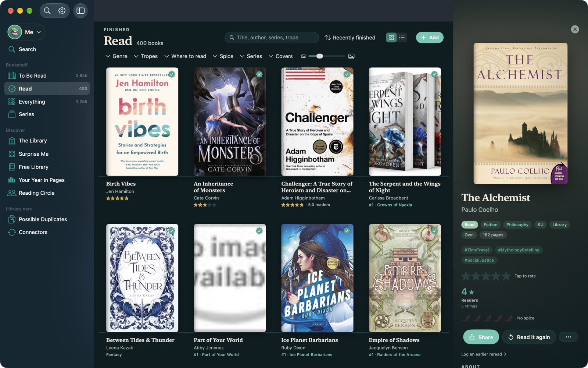This screenshot has height=368, width=588.
Task: Switch to list view
Action: [402, 38]
